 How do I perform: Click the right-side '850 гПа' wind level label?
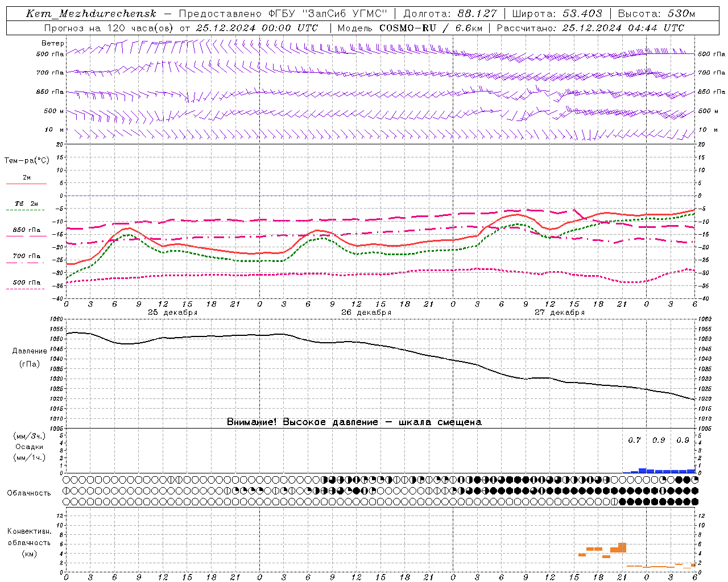coord(712,92)
